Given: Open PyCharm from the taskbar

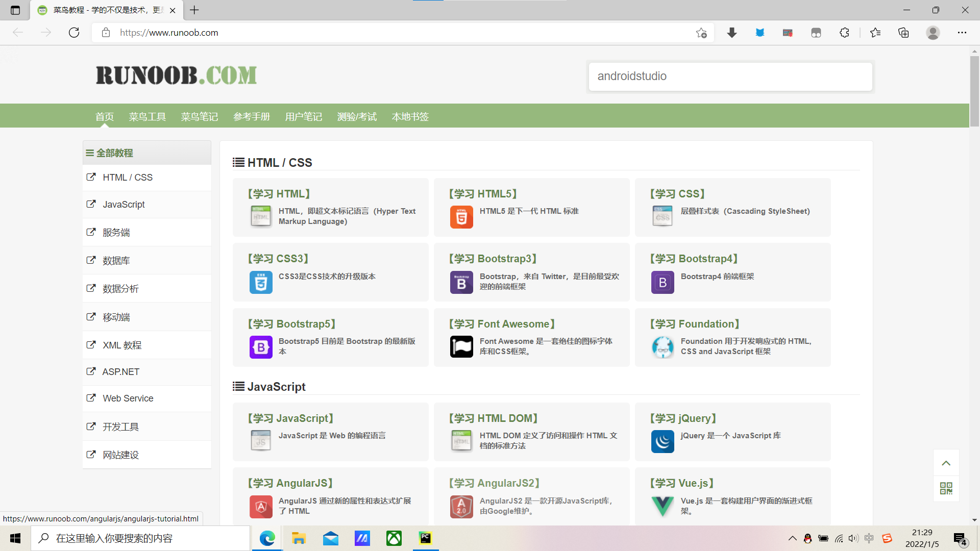Looking at the screenshot, I should click(425, 538).
